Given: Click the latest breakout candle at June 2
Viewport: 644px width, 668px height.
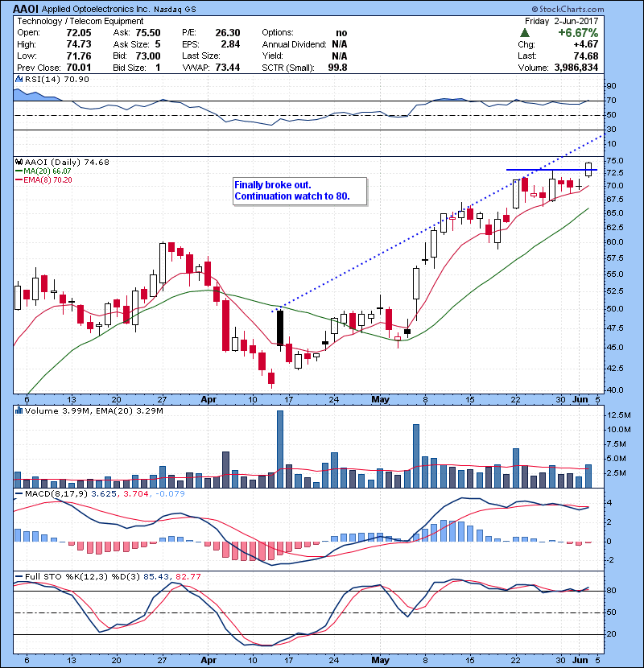Looking at the screenshot, I should pyautogui.click(x=588, y=169).
